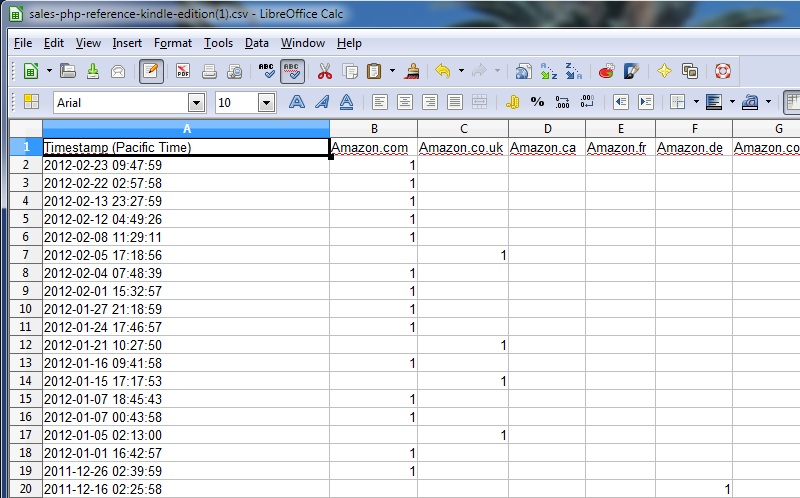Open the Help lifebuoy icon
800x498 pixels.
click(x=722, y=71)
